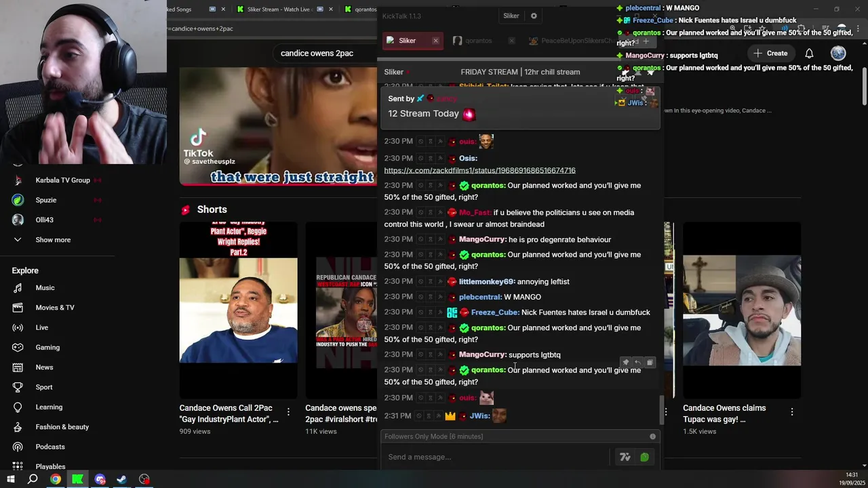Click Mo_Fast username in chat
The image size is (868, 488).
tap(475, 213)
